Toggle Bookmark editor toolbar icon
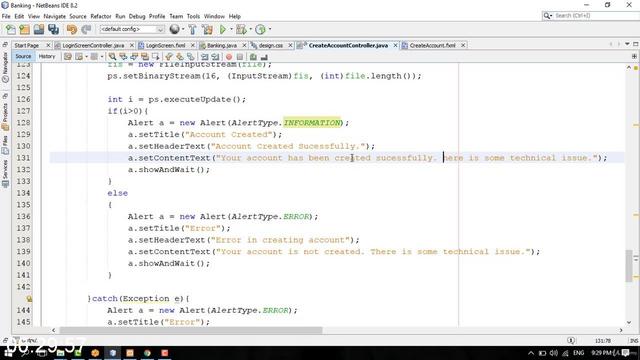Screen dimensions: 640x360 [191, 57]
